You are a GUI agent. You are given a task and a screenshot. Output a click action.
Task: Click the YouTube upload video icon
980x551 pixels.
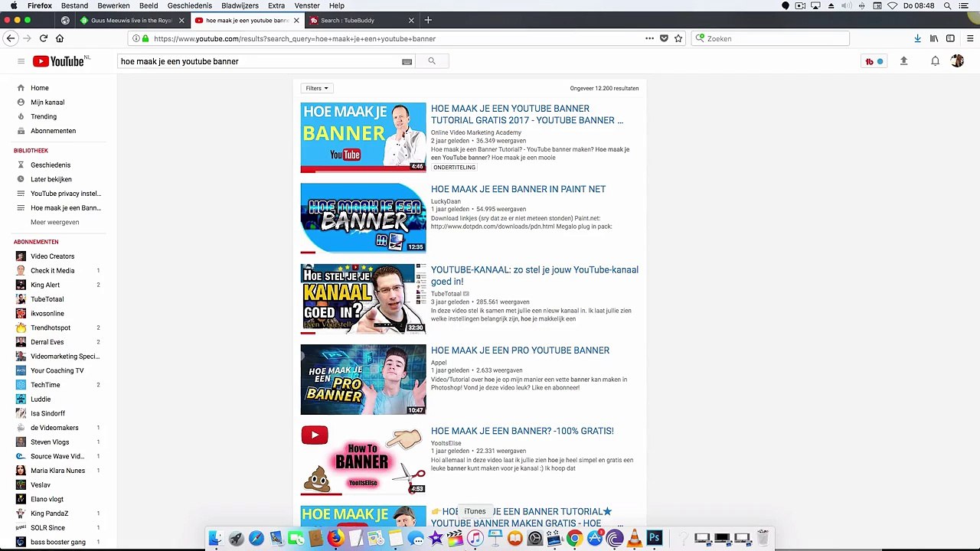[x=903, y=61]
